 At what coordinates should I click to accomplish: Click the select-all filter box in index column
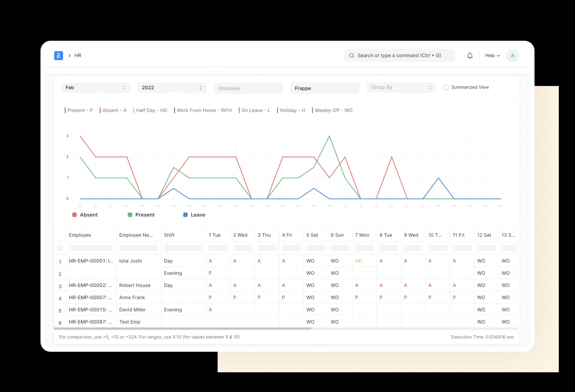point(60,248)
